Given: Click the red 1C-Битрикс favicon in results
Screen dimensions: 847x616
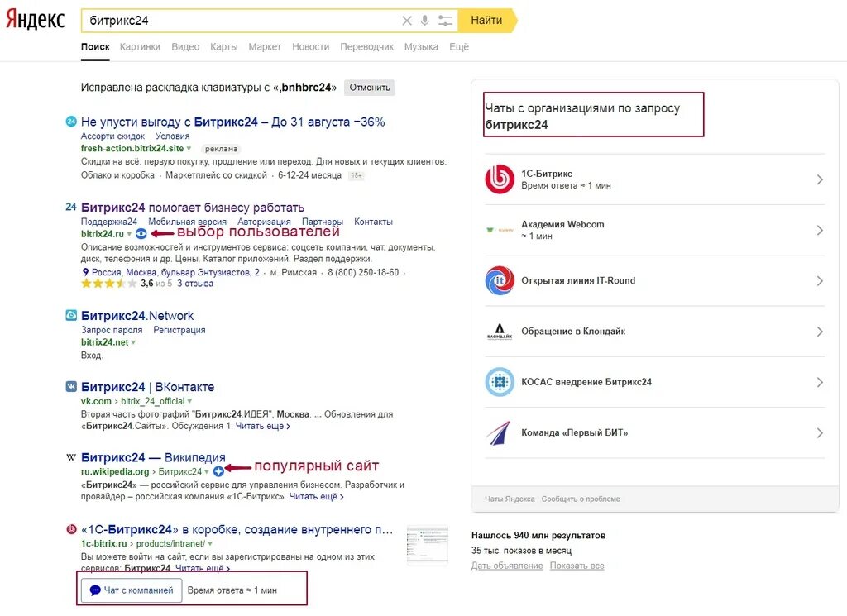Looking at the screenshot, I should (71, 529).
